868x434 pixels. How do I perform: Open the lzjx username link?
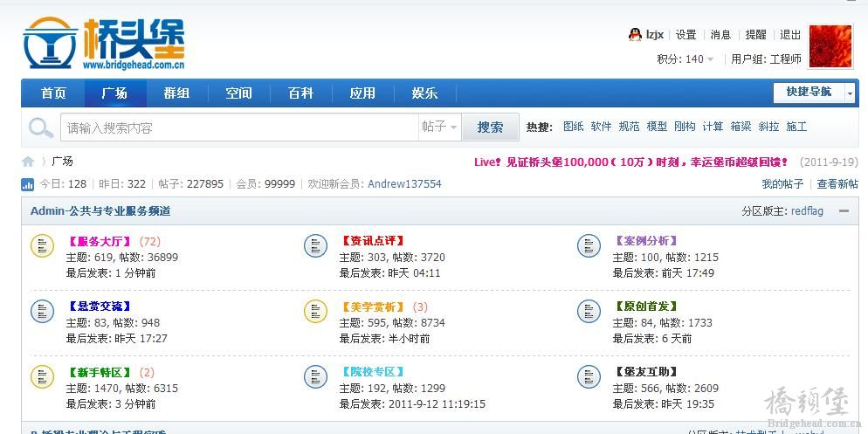tap(655, 35)
